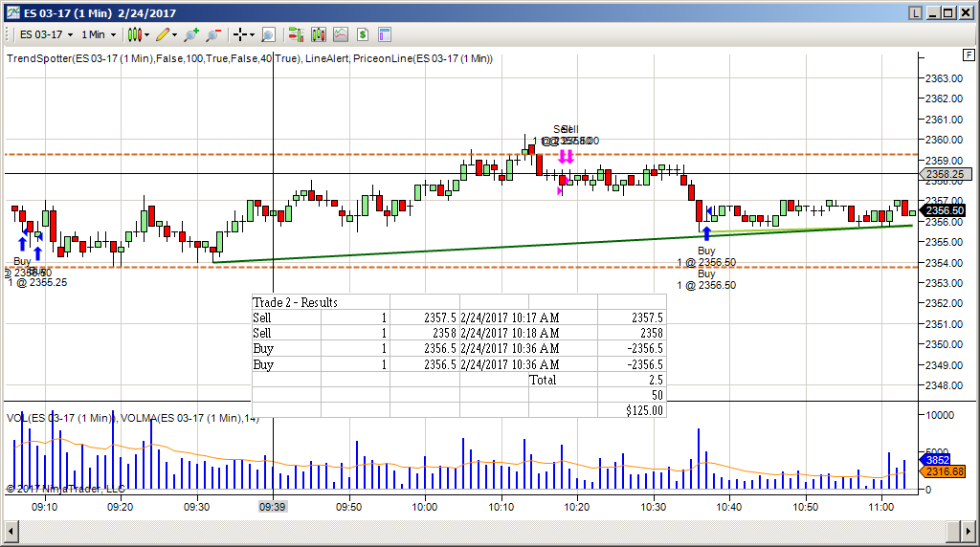The height and width of the screenshot is (547, 980).
Task: Click the '2363.00' price axis label
Action: (x=944, y=78)
